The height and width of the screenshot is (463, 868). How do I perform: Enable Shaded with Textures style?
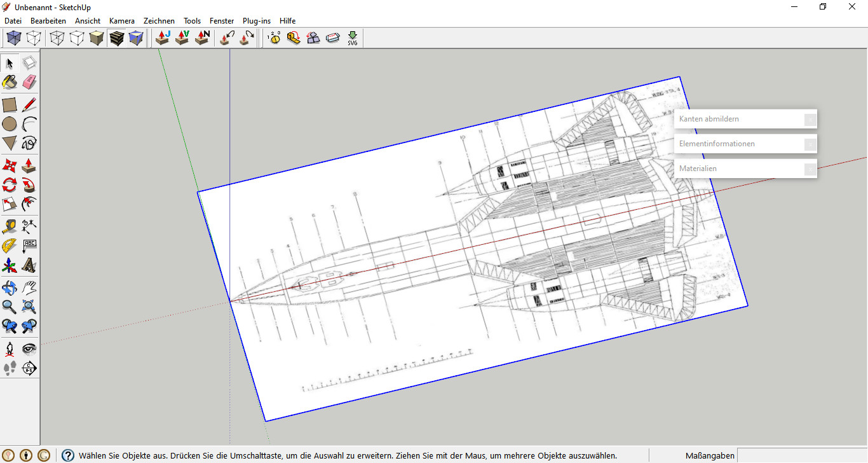116,38
